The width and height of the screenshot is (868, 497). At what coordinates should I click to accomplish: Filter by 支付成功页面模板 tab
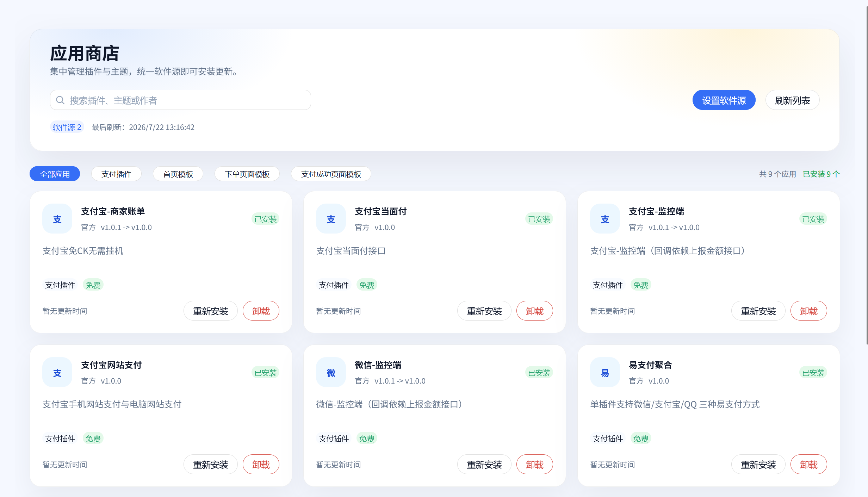[331, 174]
